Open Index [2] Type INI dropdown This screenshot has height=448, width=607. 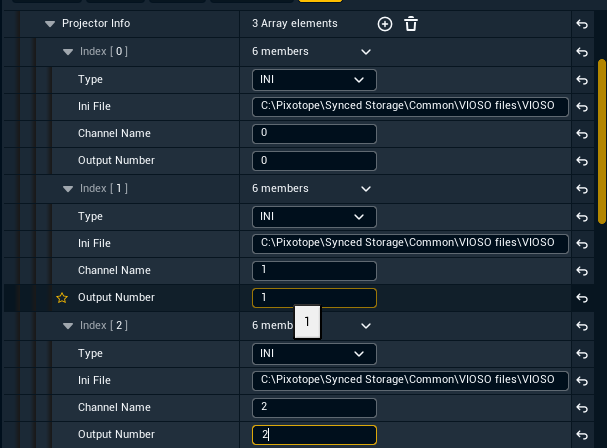click(x=314, y=353)
